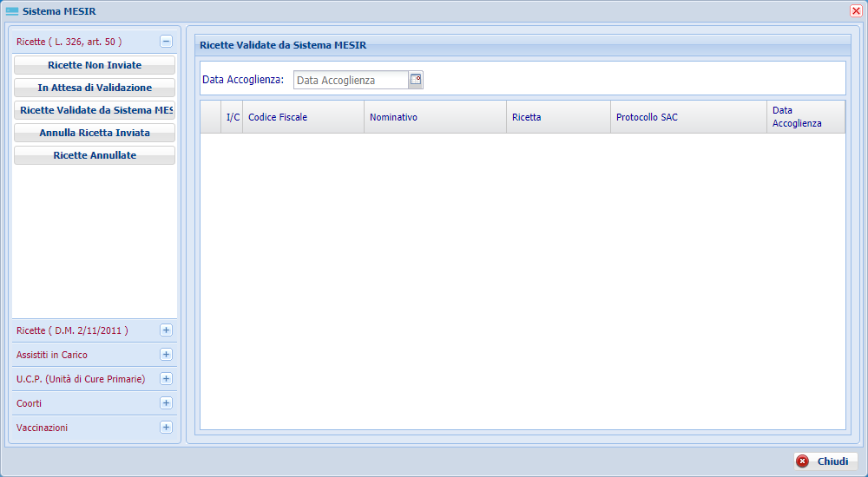Screen dimensions: 868x477
Task: Choose Annulla Ricetta Inviata
Action: pyautogui.click(x=95, y=133)
